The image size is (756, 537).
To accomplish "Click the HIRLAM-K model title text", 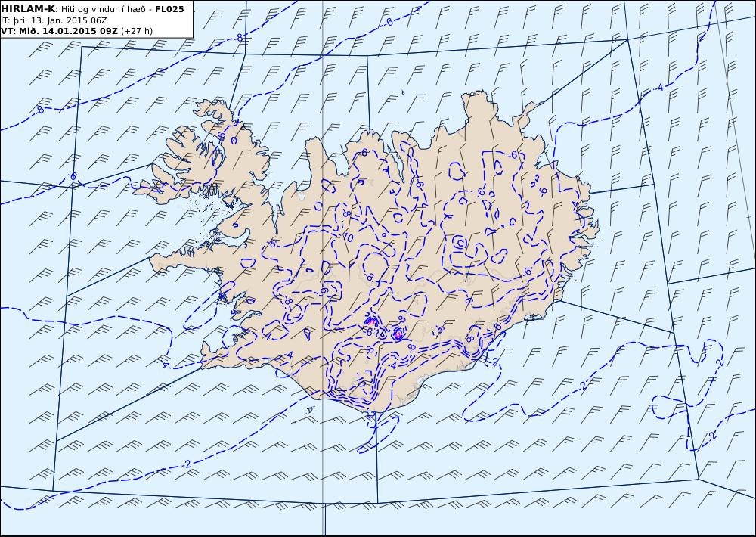I will [x=28, y=9].
